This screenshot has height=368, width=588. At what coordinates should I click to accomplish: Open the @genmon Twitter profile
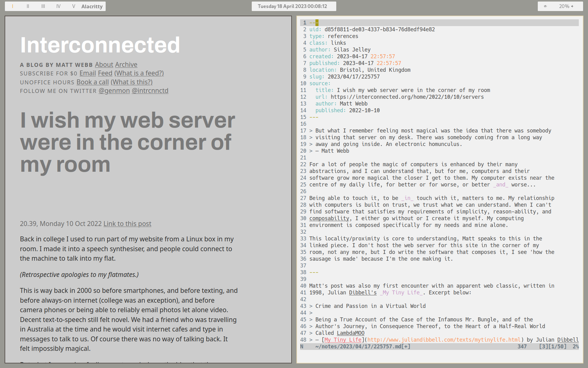pyautogui.click(x=114, y=90)
